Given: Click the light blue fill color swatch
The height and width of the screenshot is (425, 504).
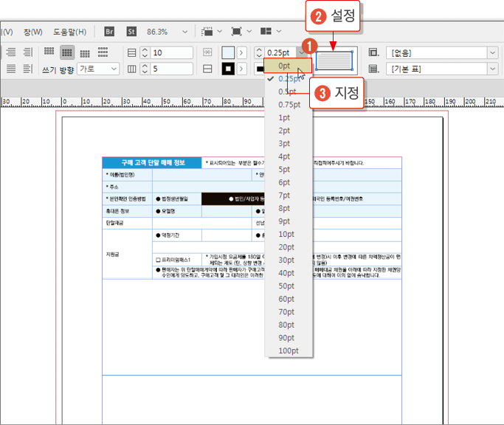Looking at the screenshot, I should 228,52.
